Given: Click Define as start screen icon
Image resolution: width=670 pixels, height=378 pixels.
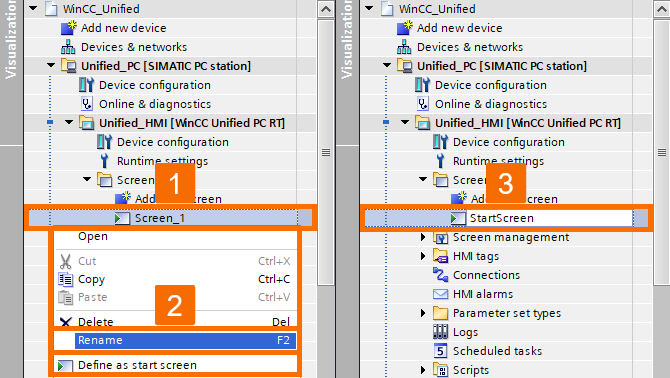Looking at the screenshot, I should click(x=65, y=366).
